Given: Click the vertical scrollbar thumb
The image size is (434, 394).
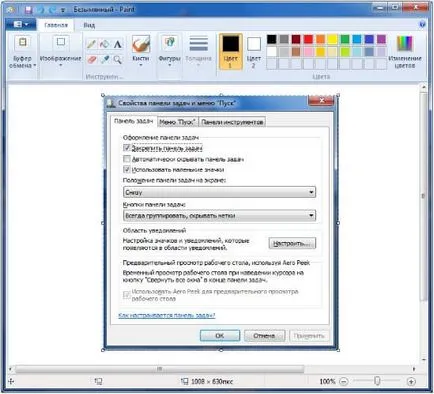Looking at the screenshot, I should coord(424,196).
